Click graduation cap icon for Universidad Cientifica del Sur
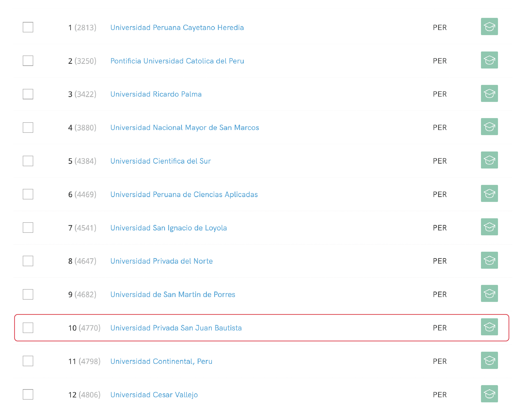 pyautogui.click(x=489, y=160)
